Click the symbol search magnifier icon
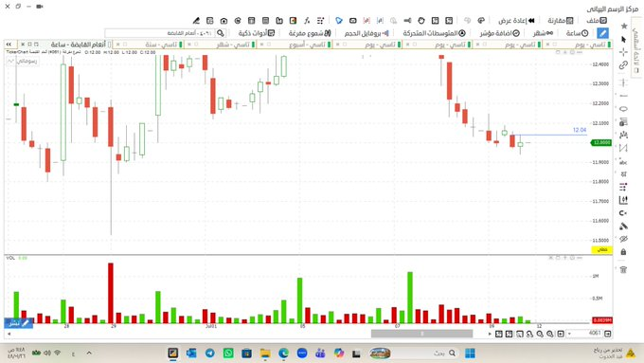The image size is (644, 363). 221,33
